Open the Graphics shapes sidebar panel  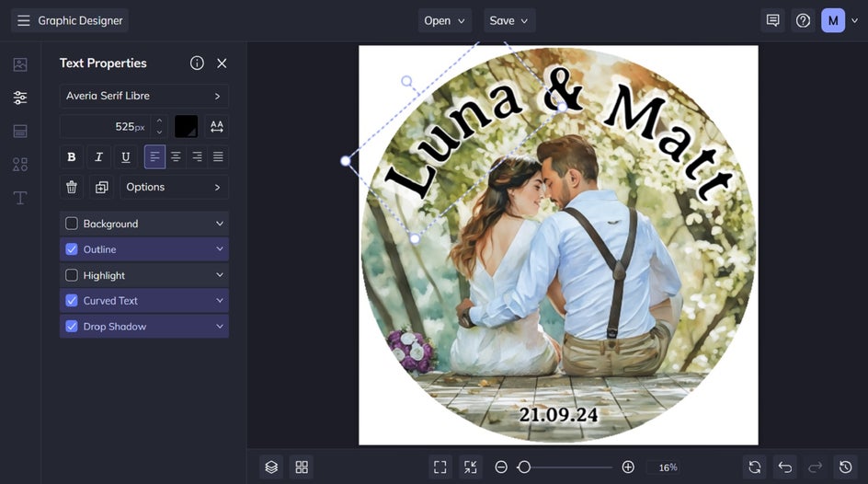[x=20, y=165]
